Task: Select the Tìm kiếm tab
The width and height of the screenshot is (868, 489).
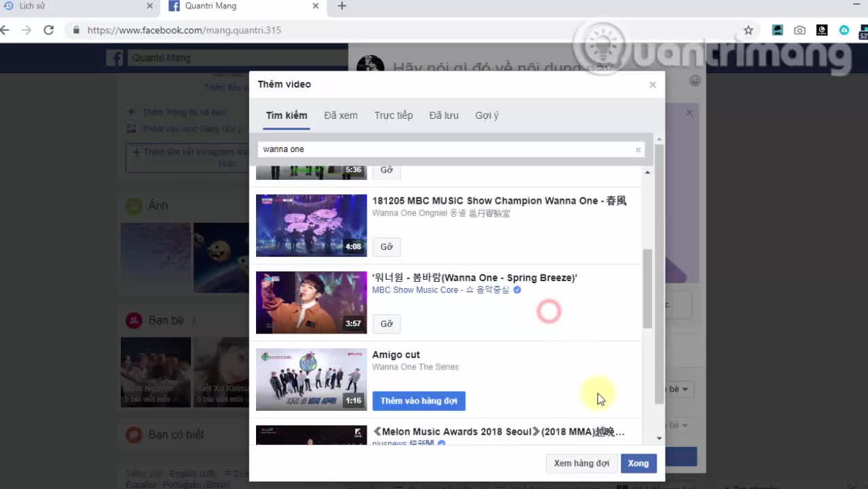Action: point(287,115)
